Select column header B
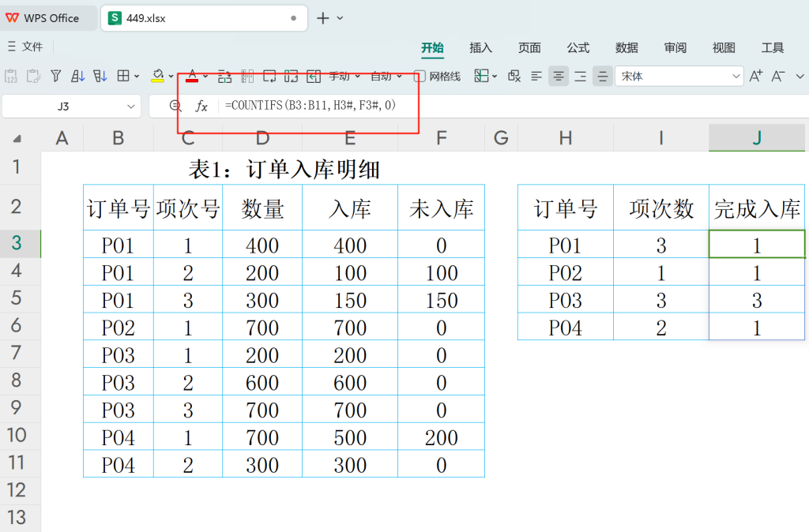809x532 pixels. pyautogui.click(x=119, y=137)
